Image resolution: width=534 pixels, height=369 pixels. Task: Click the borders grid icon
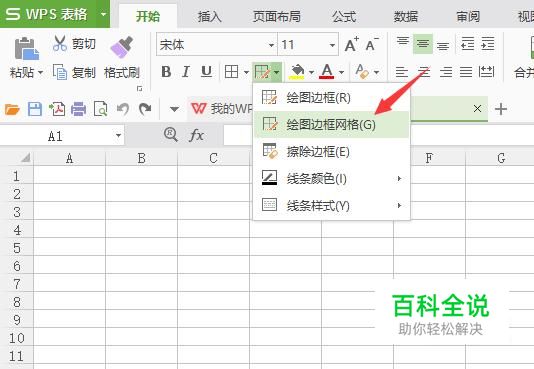pyautogui.click(x=231, y=72)
